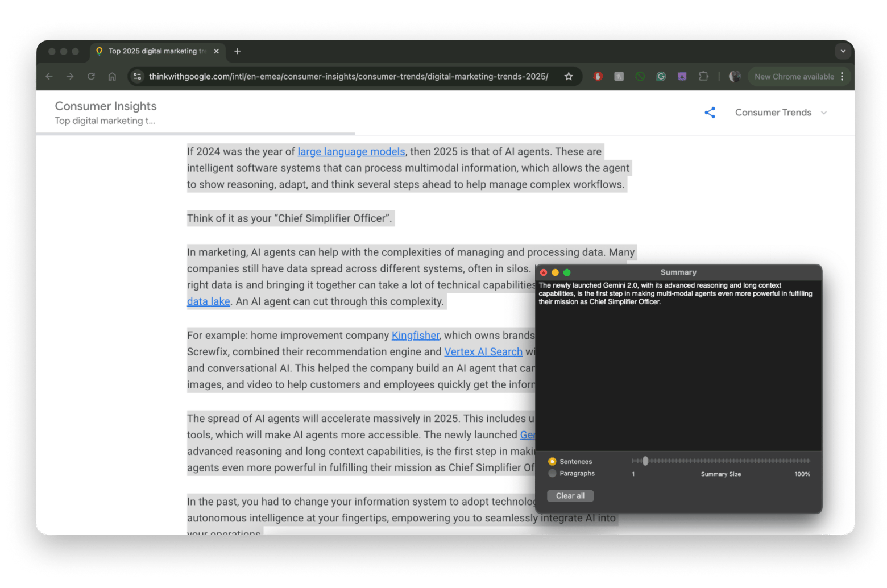Image resolution: width=887 pixels, height=588 pixels.
Task: Expand the Consumer Trends dropdown
Action: point(781,113)
